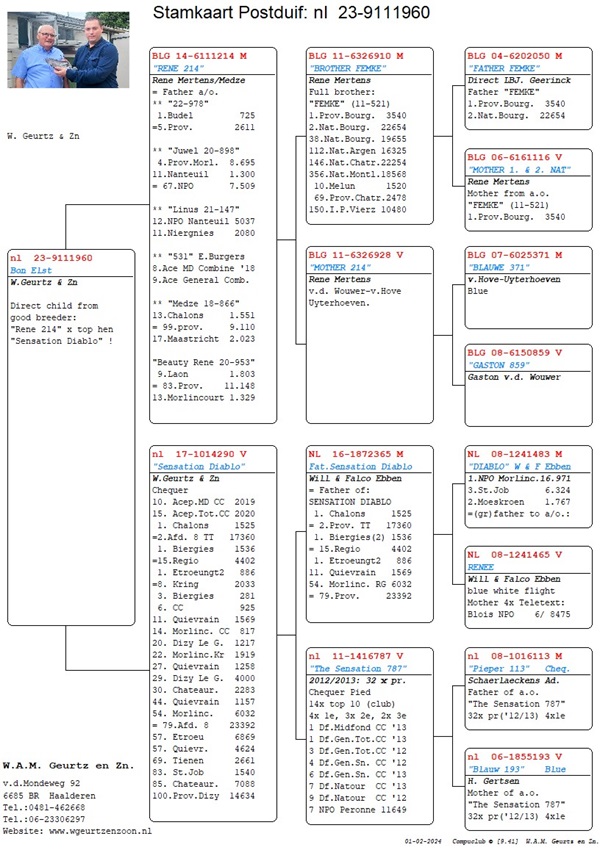600x861 pixels.
Task: Select ring number 'BLG 07-6025371 M'
Action: (x=514, y=255)
